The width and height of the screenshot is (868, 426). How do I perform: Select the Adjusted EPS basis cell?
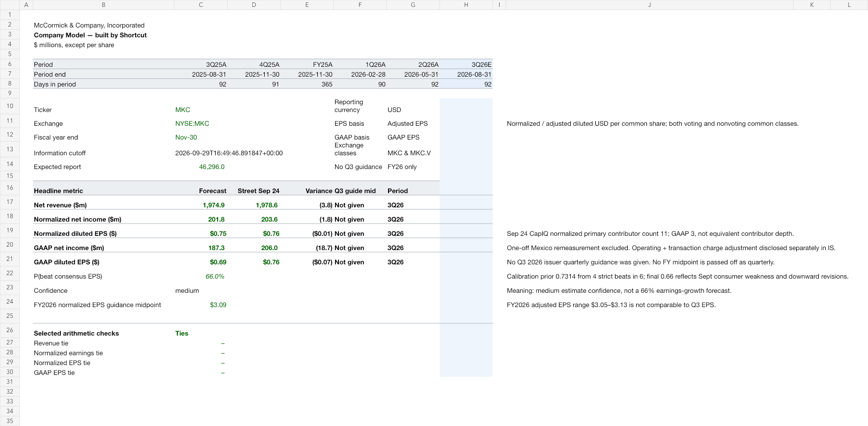pos(408,124)
